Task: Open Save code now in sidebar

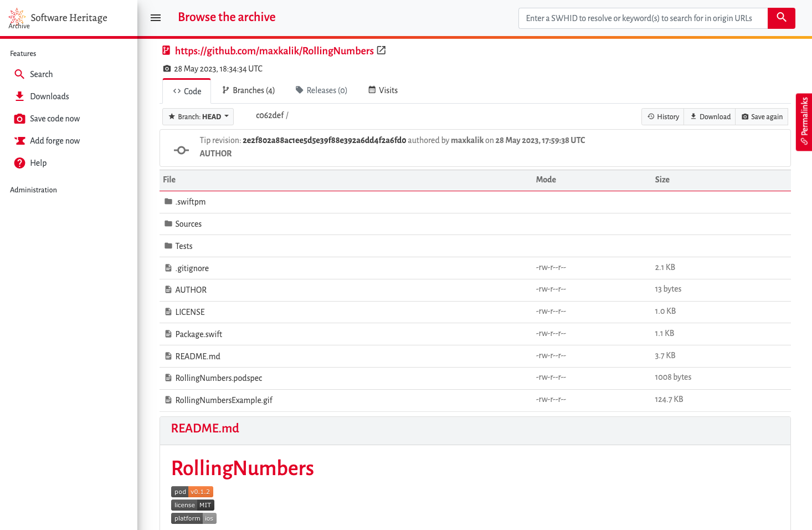Action: (54, 119)
